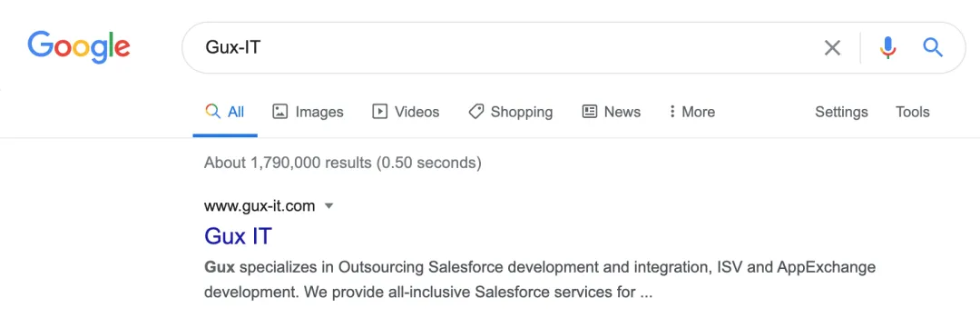The image size is (980, 328).
Task: Click the blue magnifier search button
Action: tap(933, 47)
